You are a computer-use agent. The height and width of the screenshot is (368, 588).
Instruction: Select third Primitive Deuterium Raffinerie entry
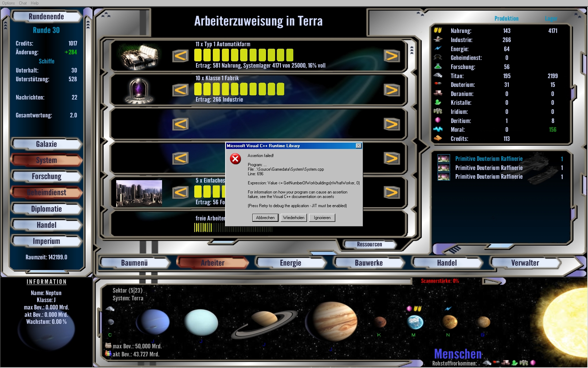500,177
